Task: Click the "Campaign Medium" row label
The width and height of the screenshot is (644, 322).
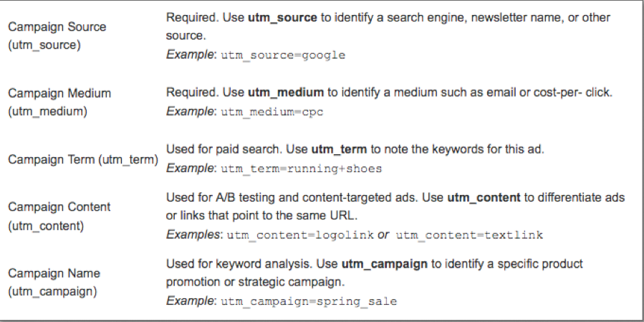Action: point(59,93)
